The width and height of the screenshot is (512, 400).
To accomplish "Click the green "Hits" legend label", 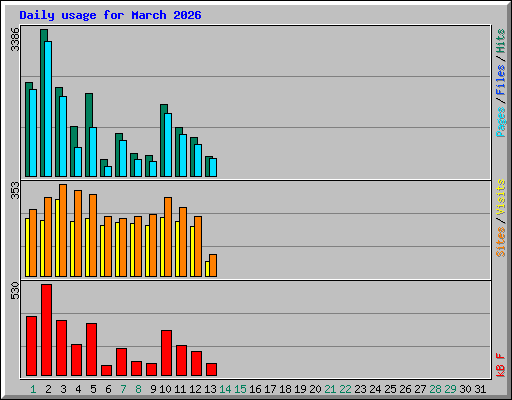I will click(500, 41).
